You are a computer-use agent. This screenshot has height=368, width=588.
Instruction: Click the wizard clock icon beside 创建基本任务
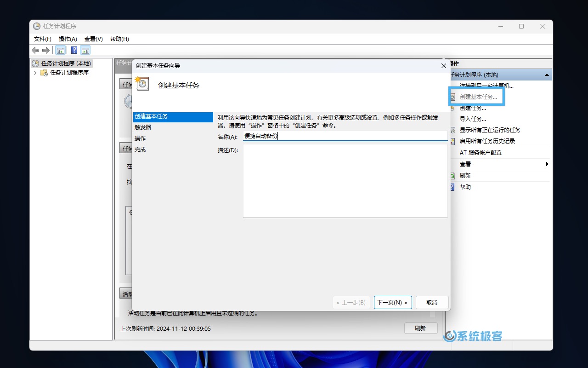click(142, 83)
